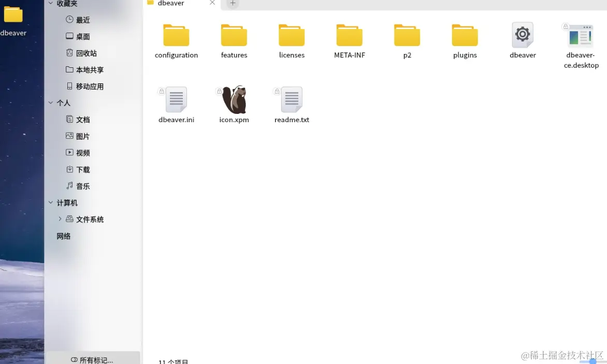Screen dimensions: 607x364
Task: Go to 桌面 (Desktop) in the sidebar
Action: [x=77, y=36]
